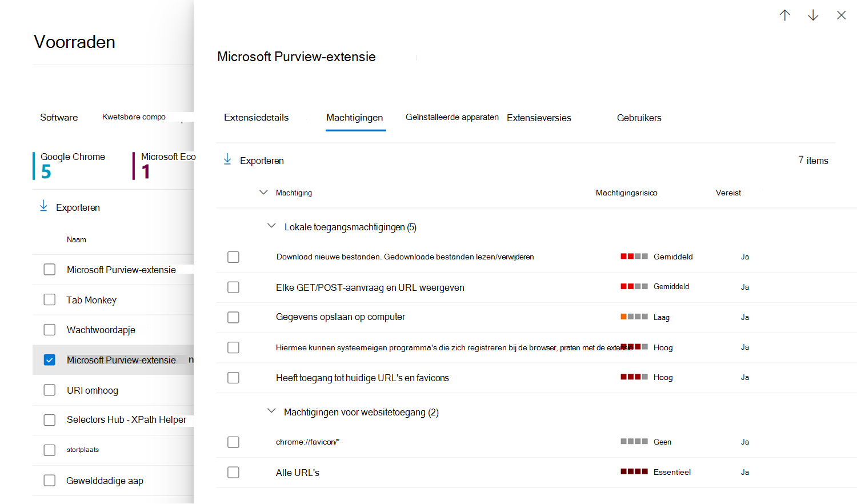Open the Gebruikers tab
857x504 pixels.
click(639, 118)
